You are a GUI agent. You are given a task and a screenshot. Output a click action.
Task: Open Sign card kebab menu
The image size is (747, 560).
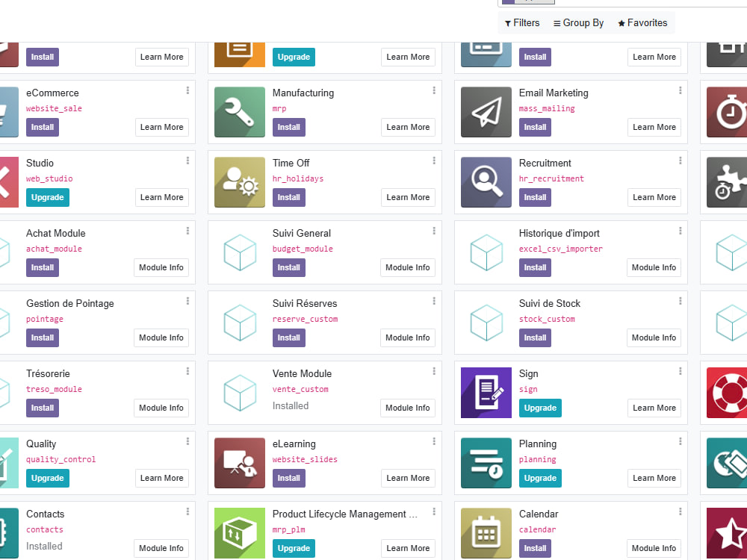tap(681, 371)
